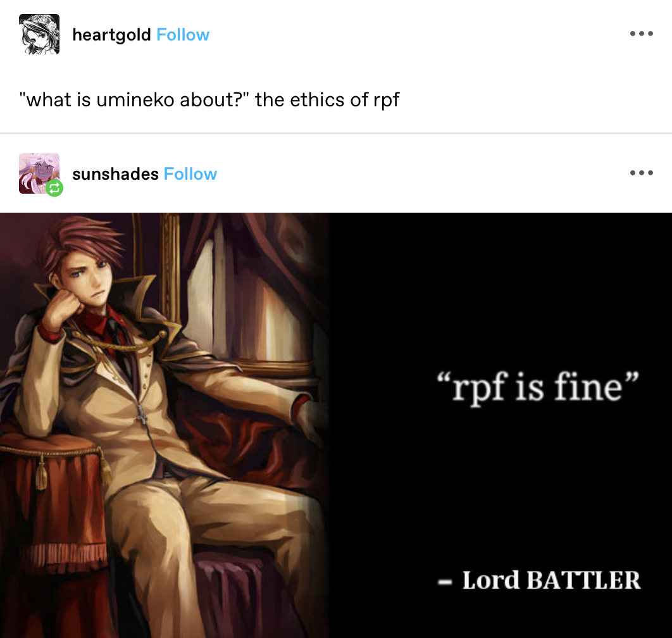
Task: Follow the heartgold blog
Action: [x=183, y=35]
